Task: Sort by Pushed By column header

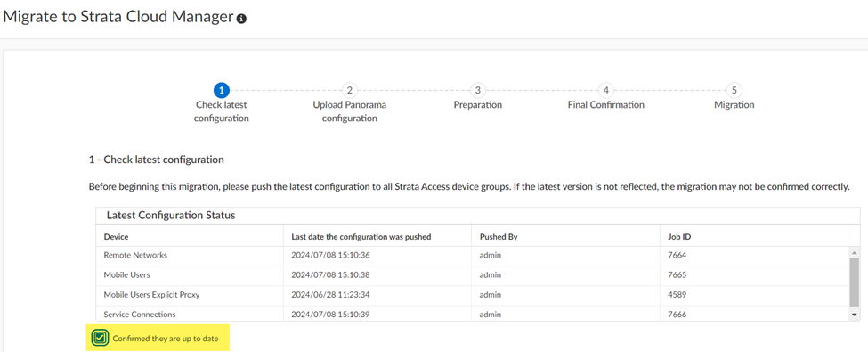Action: pos(565,237)
